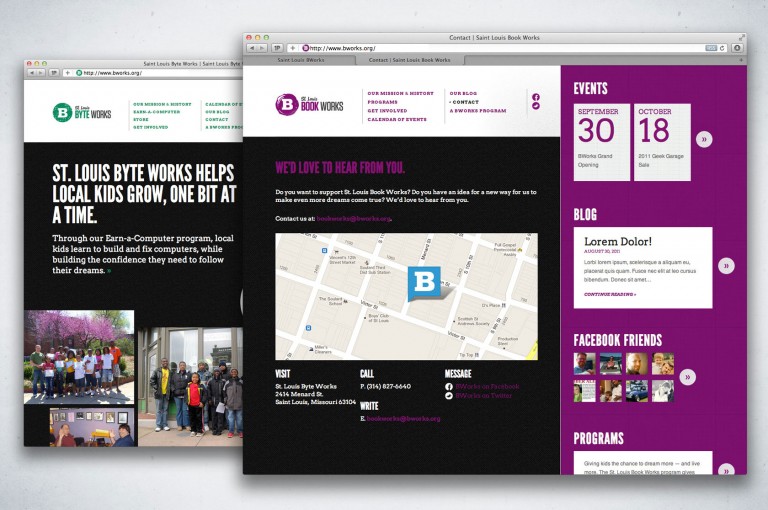Viewport: 768px width, 510px height.
Task: Click the green St. Louis Byte Works logo
Action: click(x=82, y=113)
